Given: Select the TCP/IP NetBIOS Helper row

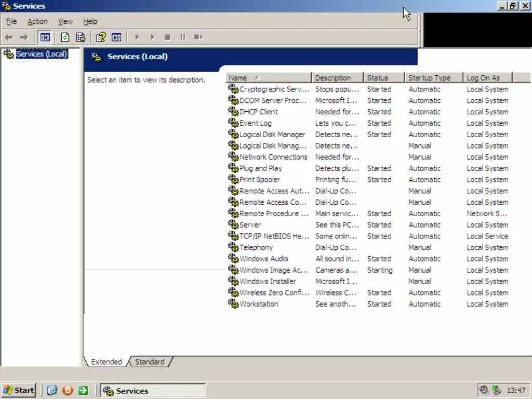Looking at the screenshot, I should (x=369, y=236).
